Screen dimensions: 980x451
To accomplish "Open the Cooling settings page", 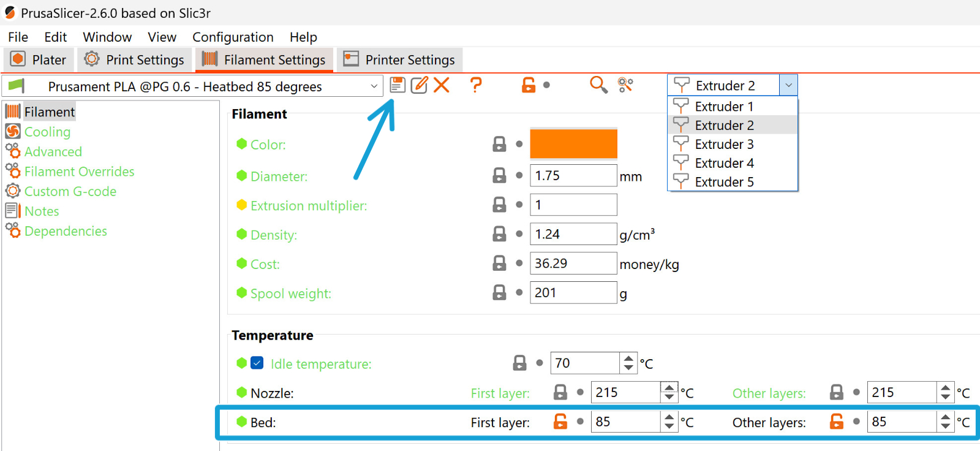I will click(47, 132).
